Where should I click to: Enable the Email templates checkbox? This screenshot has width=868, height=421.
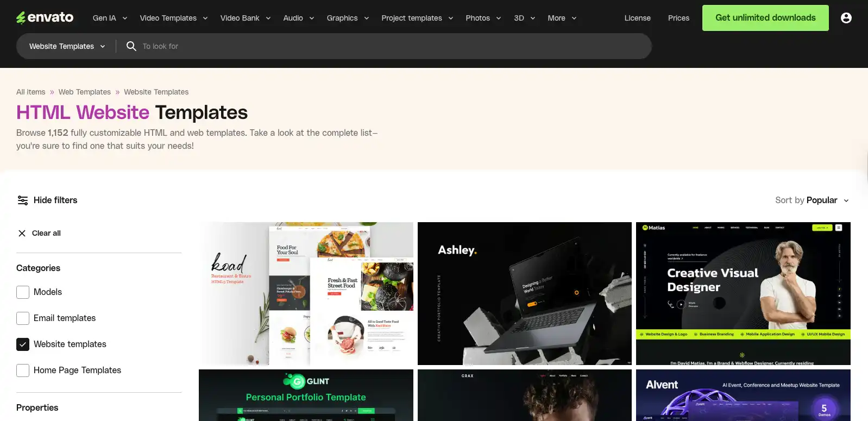[x=23, y=318]
